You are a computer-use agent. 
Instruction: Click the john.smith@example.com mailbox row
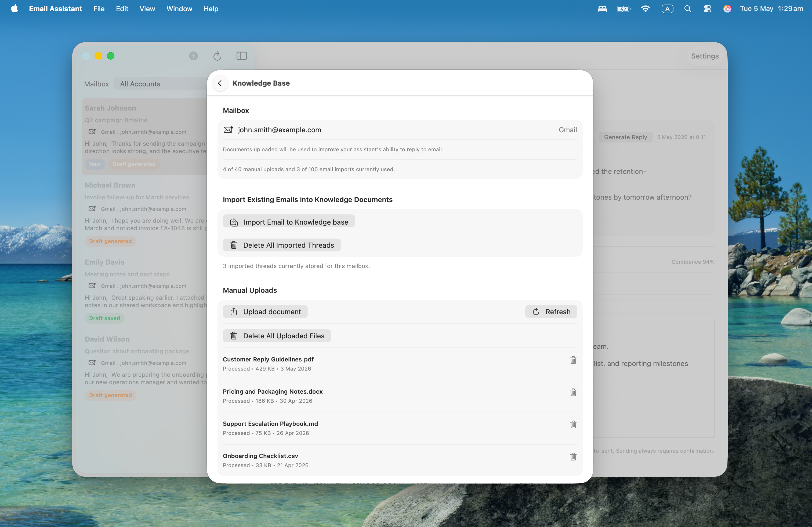[400, 130]
